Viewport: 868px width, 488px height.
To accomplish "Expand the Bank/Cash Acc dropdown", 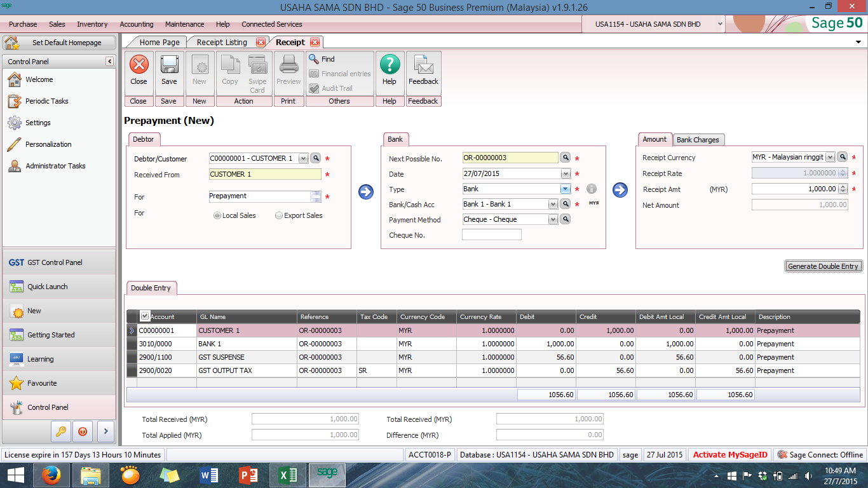I will (x=553, y=204).
